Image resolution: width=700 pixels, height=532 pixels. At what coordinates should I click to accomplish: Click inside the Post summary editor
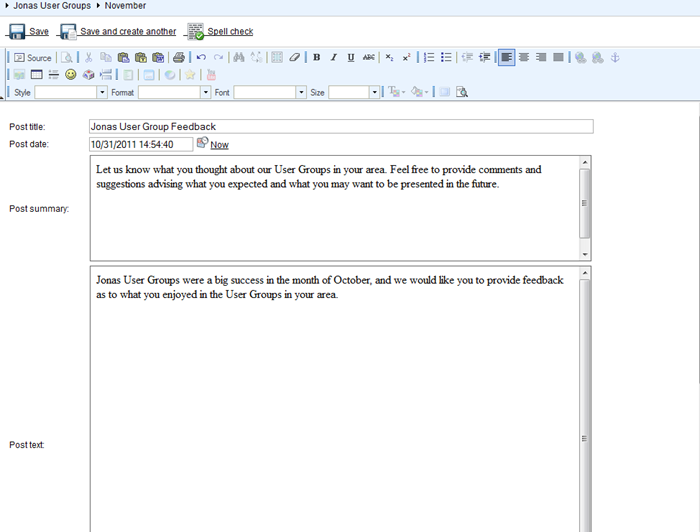(x=334, y=208)
